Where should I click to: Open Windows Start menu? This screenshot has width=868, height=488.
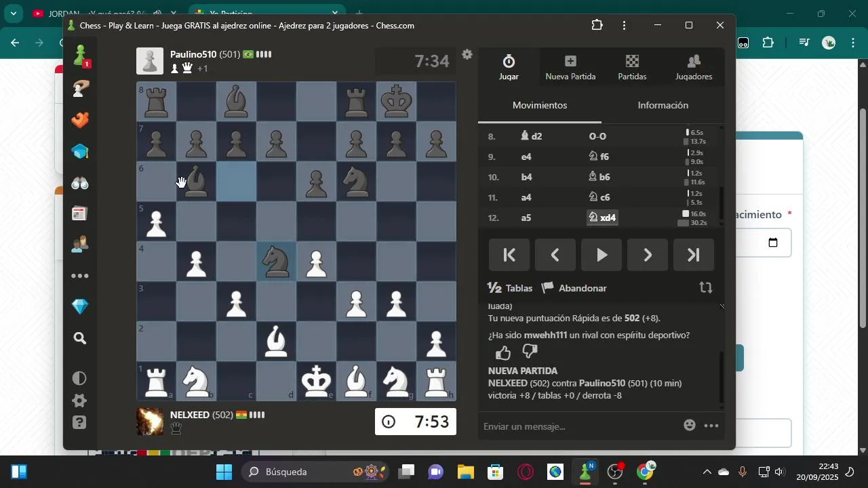224,472
